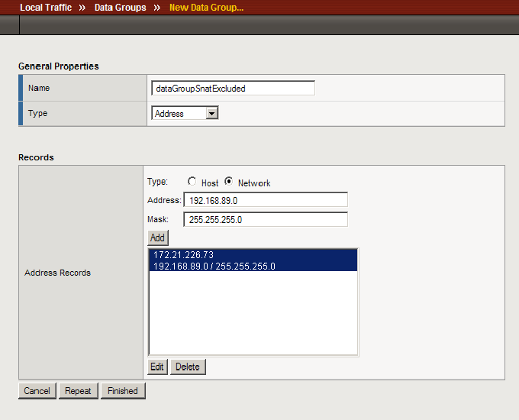519x420 pixels.
Task: Go to the Data Groups breadcrumb
Action: [120, 8]
